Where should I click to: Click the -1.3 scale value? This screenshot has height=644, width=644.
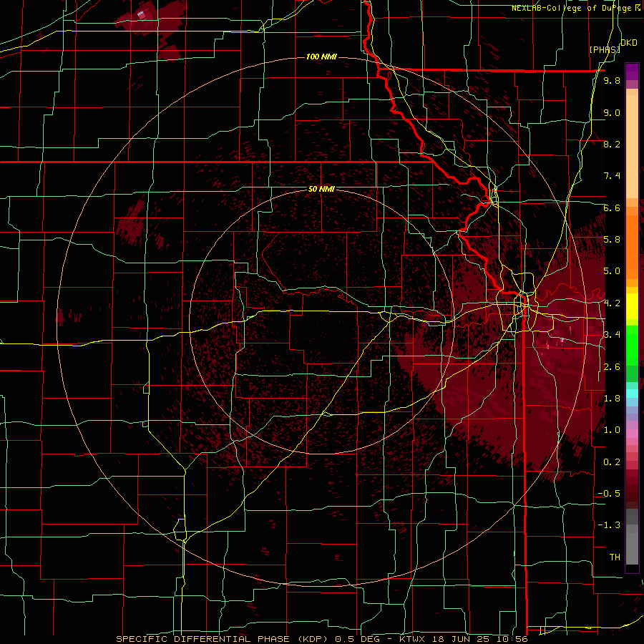(609, 525)
